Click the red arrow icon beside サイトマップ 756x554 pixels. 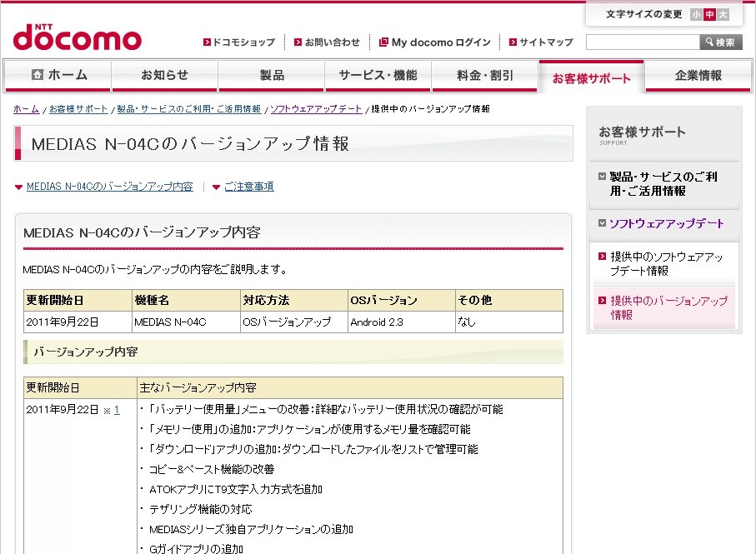click(513, 42)
